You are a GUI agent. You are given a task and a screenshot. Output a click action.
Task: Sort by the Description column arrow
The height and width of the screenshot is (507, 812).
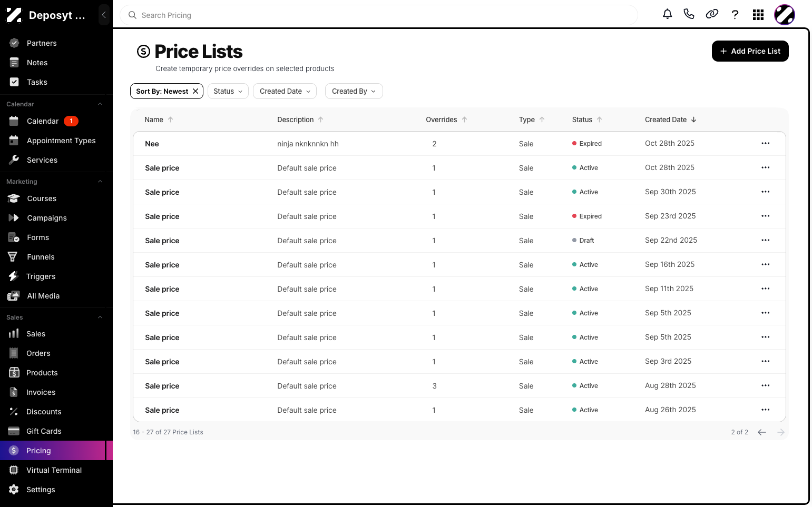point(320,120)
